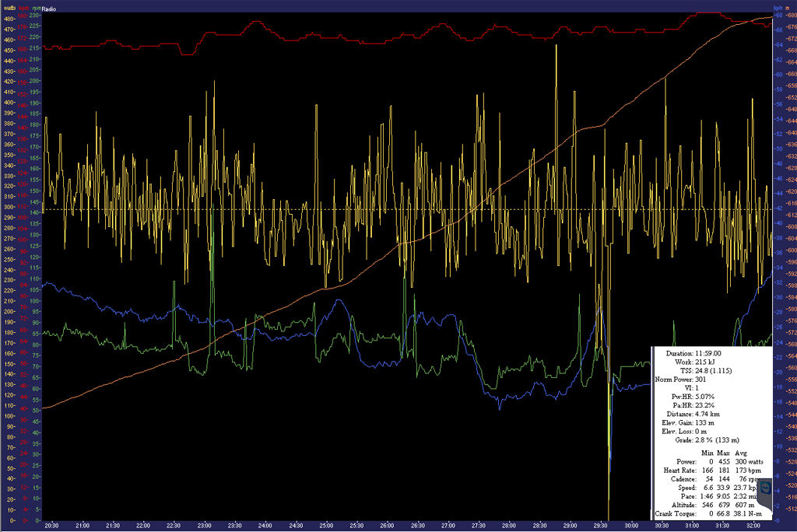The width and height of the screenshot is (797, 532).
Task: Click the Distance value in stats panel
Action: (717, 414)
